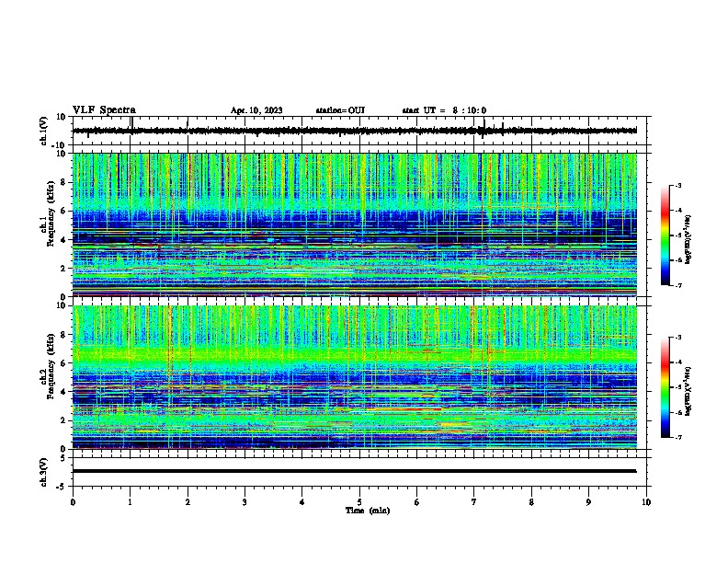Click the "station=OUI" header label
The height and width of the screenshot is (563, 728).
click(x=340, y=110)
